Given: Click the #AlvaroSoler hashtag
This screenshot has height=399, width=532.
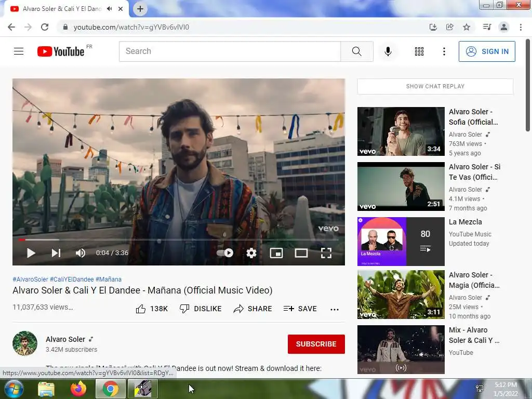Looking at the screenshot, I should (x=30, y=279).
